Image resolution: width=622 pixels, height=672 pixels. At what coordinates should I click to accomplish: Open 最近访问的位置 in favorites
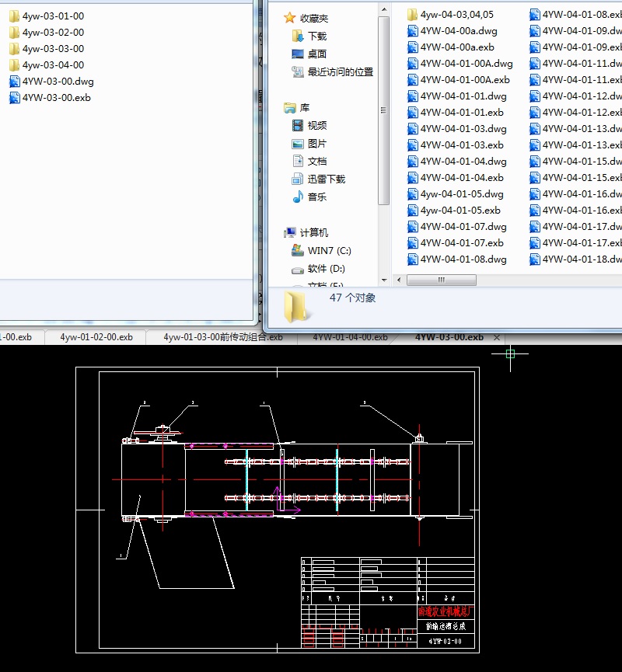[x=340, y=71]
